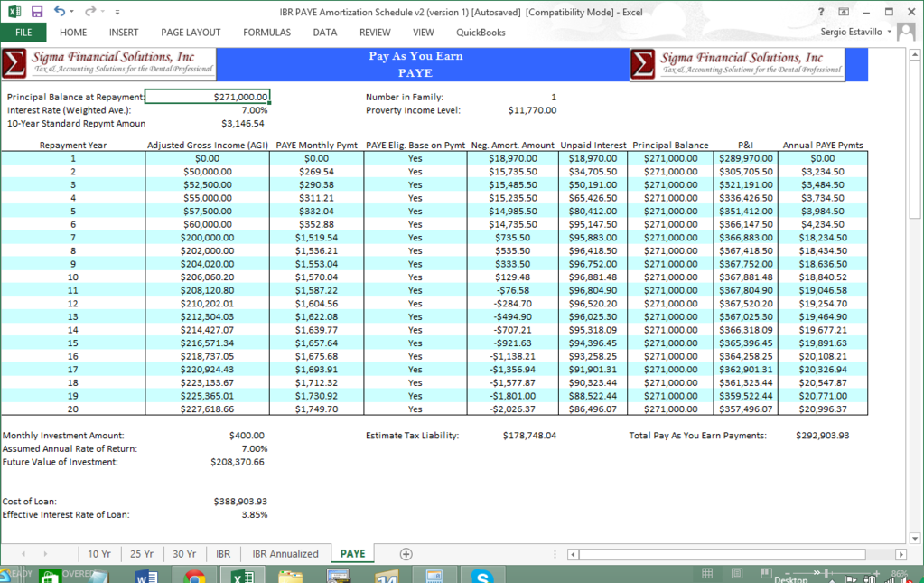Screen dimensions: 924x583
Task: Switch to the 30 Yr sheet tab
Action: [x=184, y=554]
